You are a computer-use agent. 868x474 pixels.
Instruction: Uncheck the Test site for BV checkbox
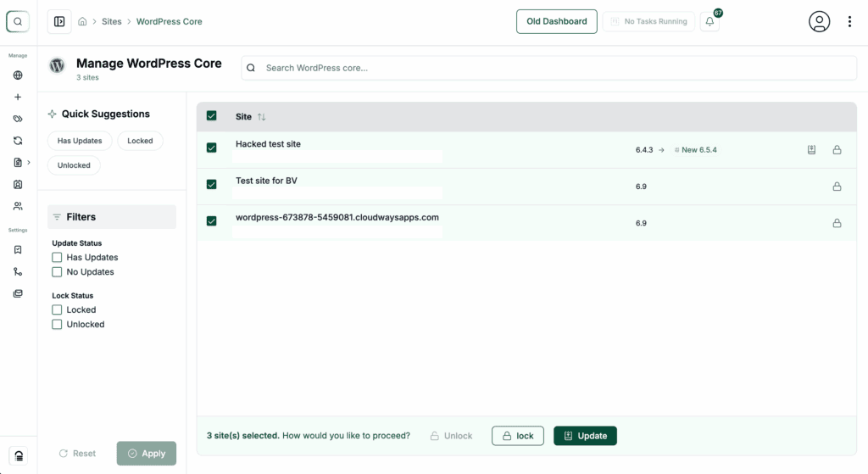(x=211, y=184)
